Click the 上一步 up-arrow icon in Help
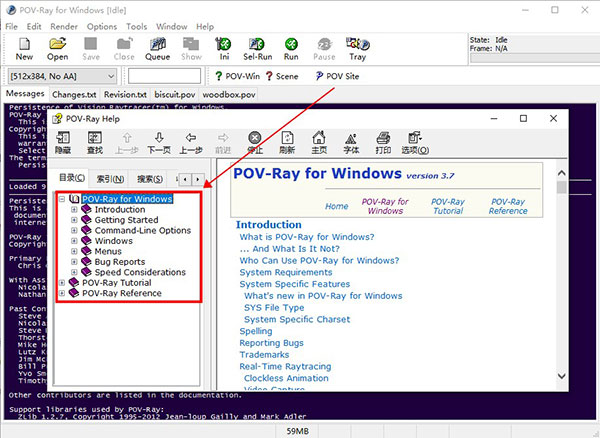 [127, 138]
